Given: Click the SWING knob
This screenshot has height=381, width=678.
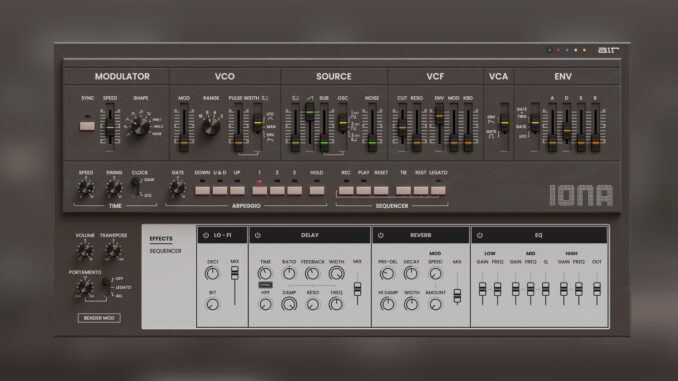Looking at the screenshot, I should (114, 188).
